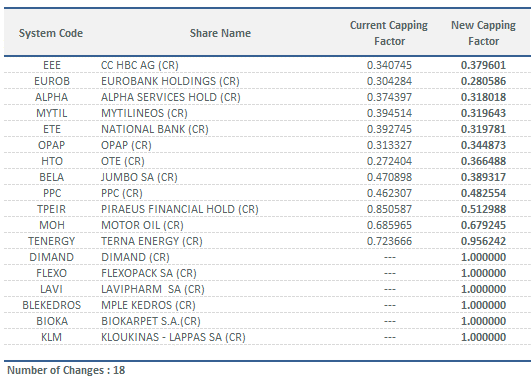Click NATIONAL BANK new capping factor 0.319781
The image size is (531, 378).
click(483, 129)
